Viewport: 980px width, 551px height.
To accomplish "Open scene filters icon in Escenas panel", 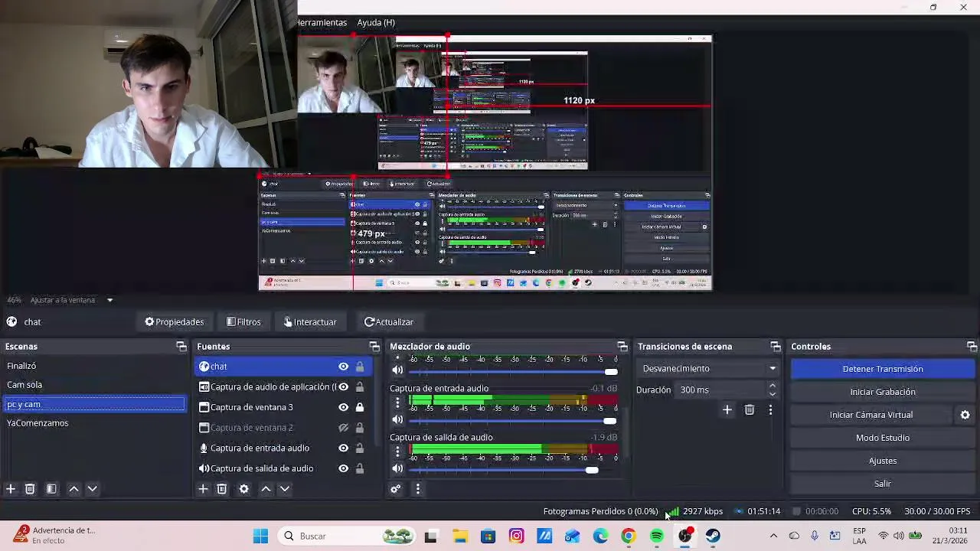I will coord(51,489).
